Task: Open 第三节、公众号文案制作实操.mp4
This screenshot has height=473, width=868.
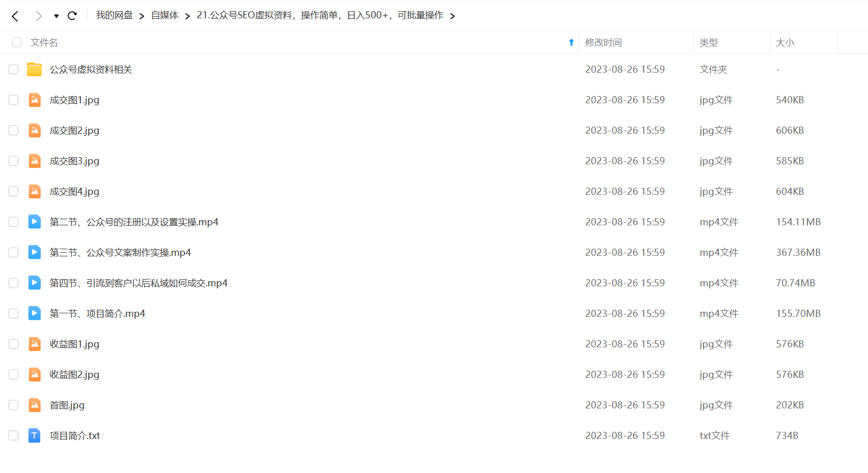Action: (120, 252)
